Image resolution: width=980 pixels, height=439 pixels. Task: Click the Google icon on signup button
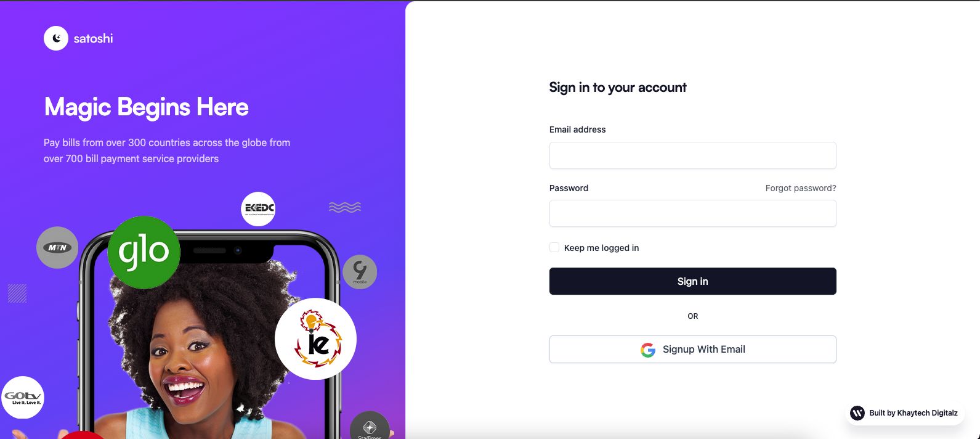648,350
